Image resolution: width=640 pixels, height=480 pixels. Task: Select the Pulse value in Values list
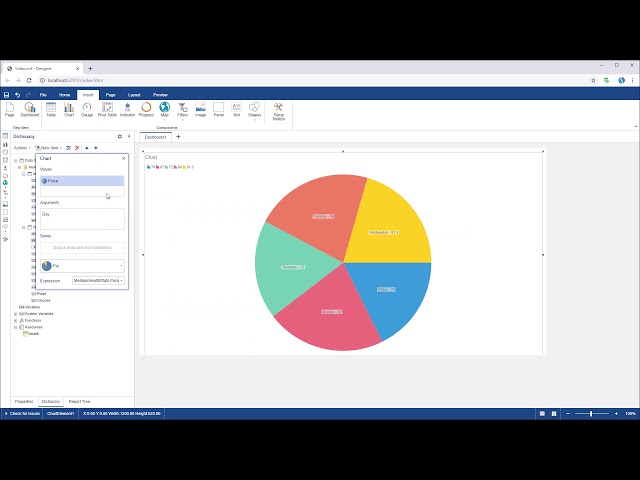(82, 181)
